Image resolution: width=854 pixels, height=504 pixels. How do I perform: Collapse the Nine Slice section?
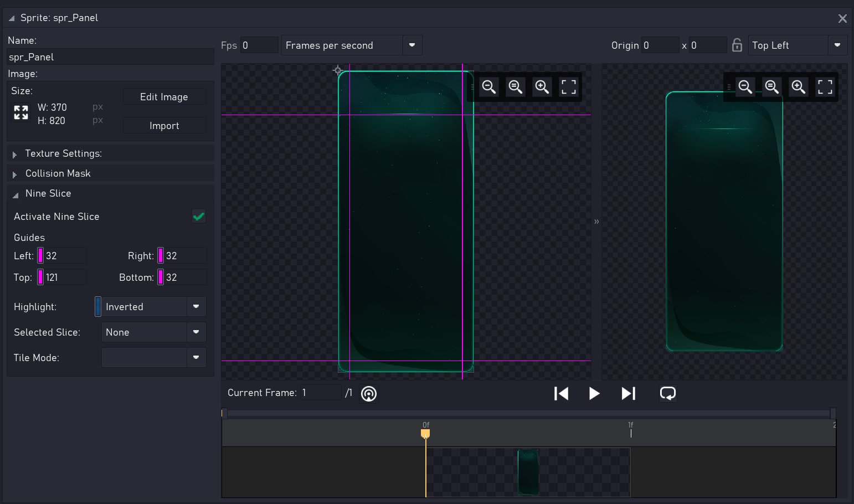16,194
